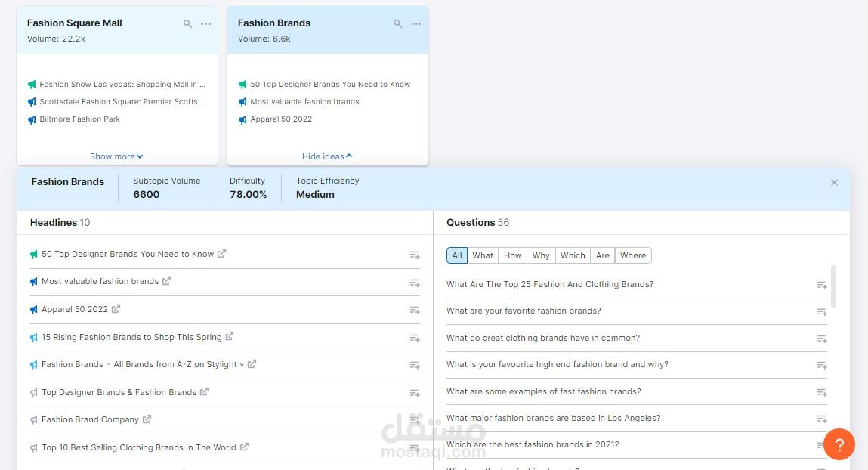Add favourite high end fashion brand question to list

822,366
